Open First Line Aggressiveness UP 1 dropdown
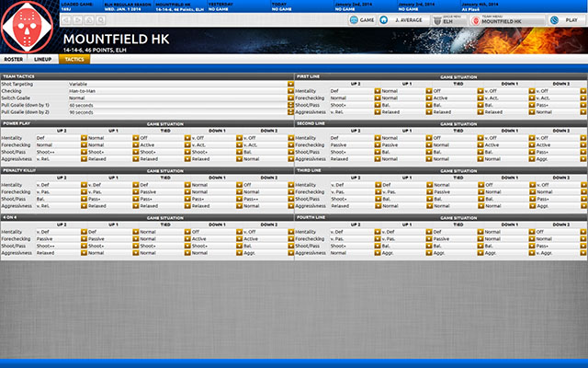 [429, 112]
